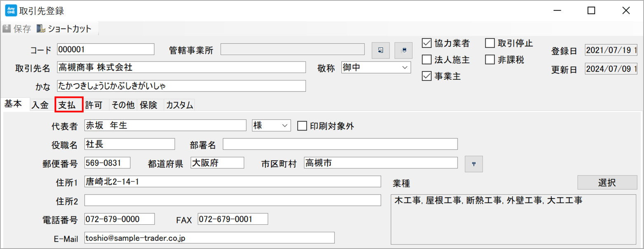644x249 pixels.
Task: Open the 入金 tab
Action: (x=40, y=105)
